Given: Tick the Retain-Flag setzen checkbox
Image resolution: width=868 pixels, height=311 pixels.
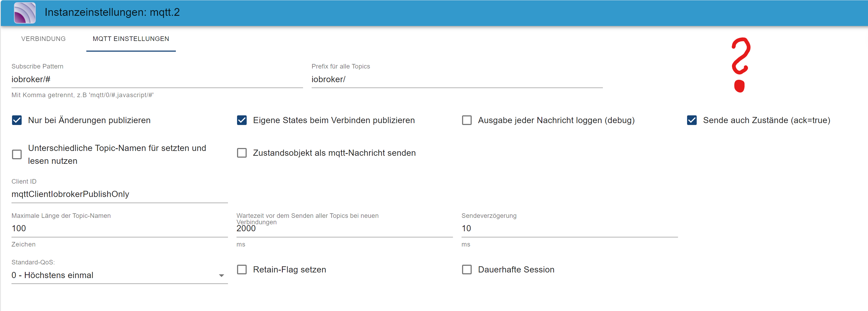Looking at the screenshot, I should pos(242,270).
